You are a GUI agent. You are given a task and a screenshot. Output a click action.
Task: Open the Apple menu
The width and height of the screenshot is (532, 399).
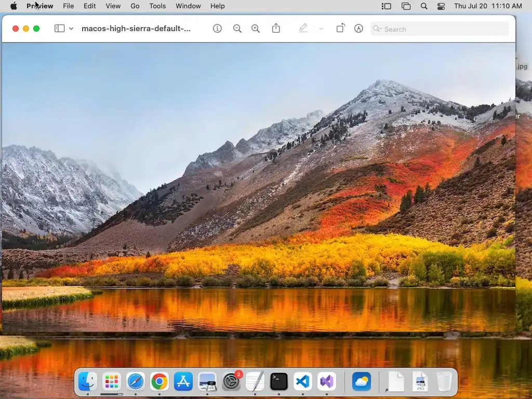(14, 6)
